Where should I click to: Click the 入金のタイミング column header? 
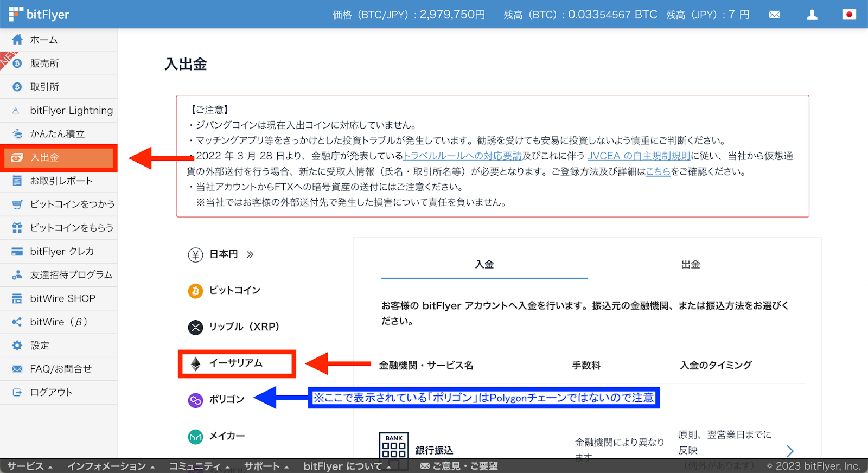716,366
